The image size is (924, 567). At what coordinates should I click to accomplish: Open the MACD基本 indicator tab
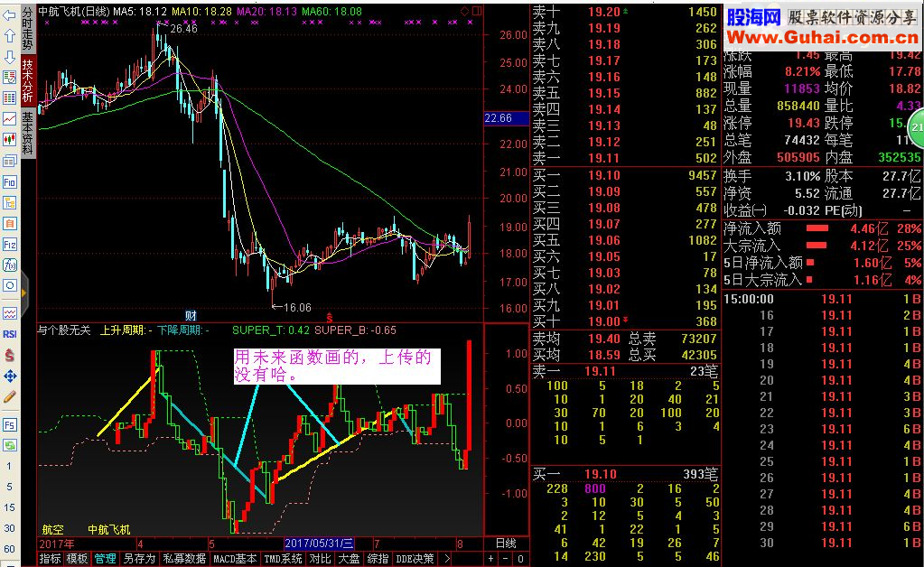click(x=235, y=559)
